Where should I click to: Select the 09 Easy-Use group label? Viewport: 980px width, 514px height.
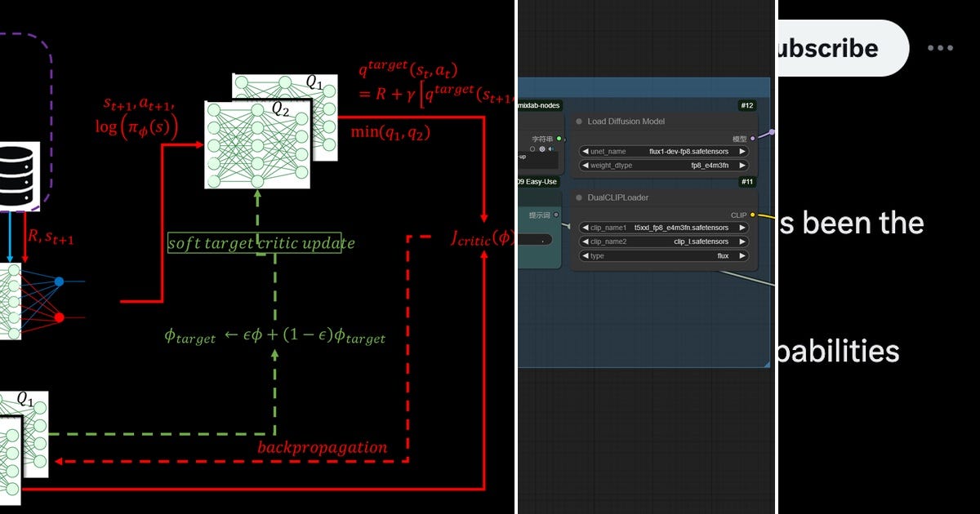[x=536, y=181]
